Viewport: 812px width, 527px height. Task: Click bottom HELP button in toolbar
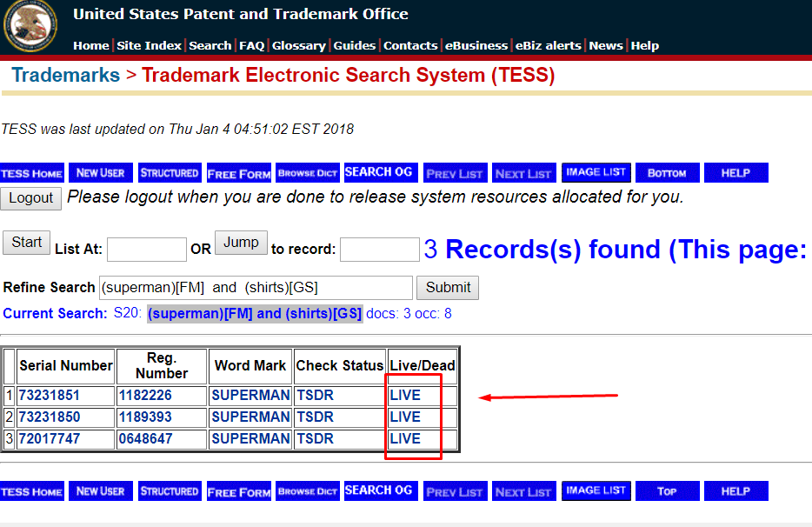[x=735, y=490]
